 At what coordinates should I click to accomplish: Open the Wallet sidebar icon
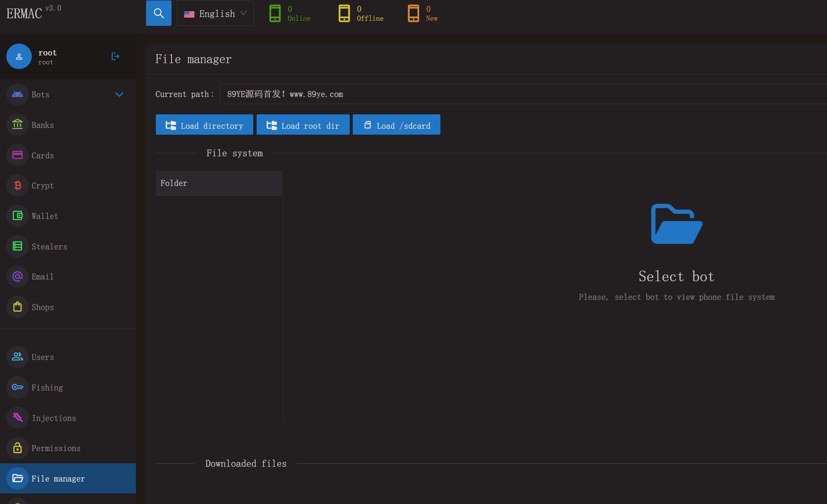click(17, 216)
